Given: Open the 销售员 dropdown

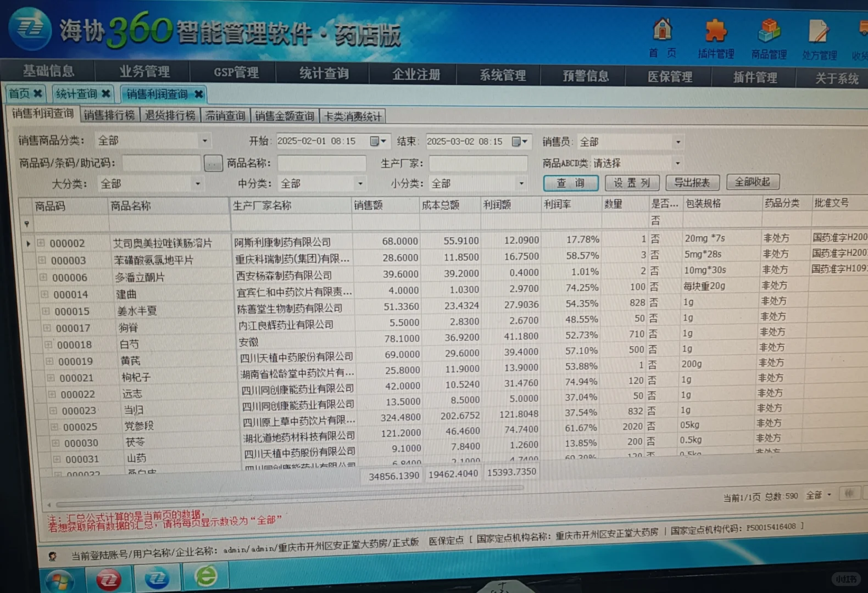Looking at the screenshot, I should pyautogui.click(x=678, y=142).
